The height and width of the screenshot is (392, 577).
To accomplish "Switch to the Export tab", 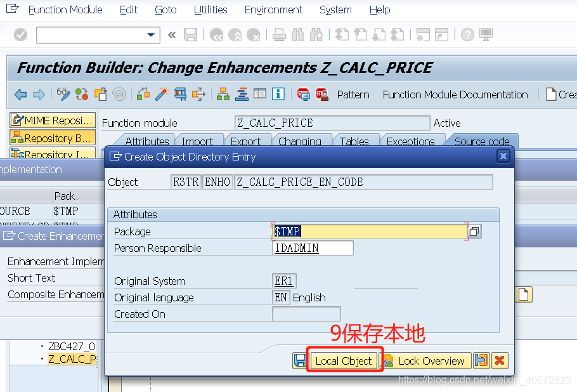I will click(245, 141).
